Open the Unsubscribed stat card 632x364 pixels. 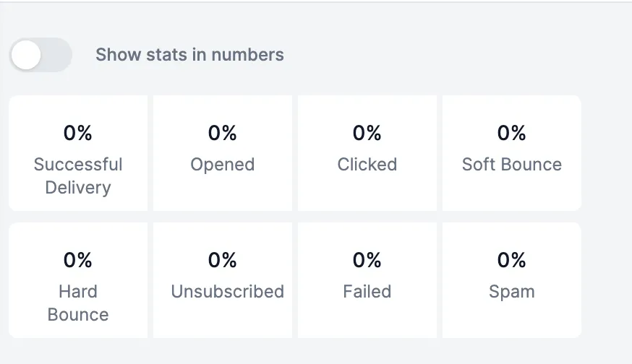pyautogui.click(x=223, y=280)
